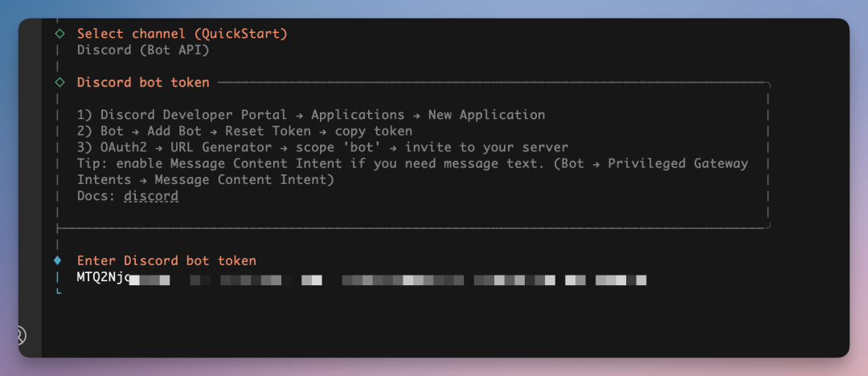The width and height of the screenshot is (868, 376).
Task: Click 'New Application' in step one
Action: pyautogui.click(x=486, y=115)
